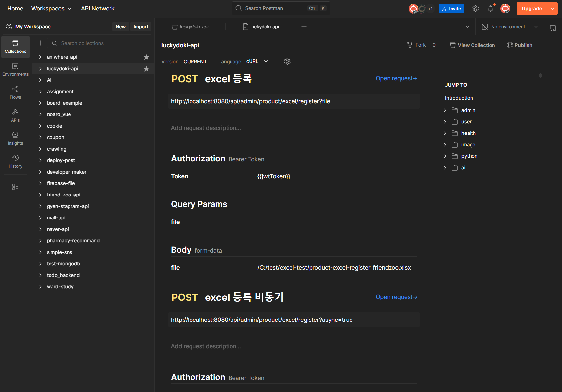Open the Home menu

(15, 9)
